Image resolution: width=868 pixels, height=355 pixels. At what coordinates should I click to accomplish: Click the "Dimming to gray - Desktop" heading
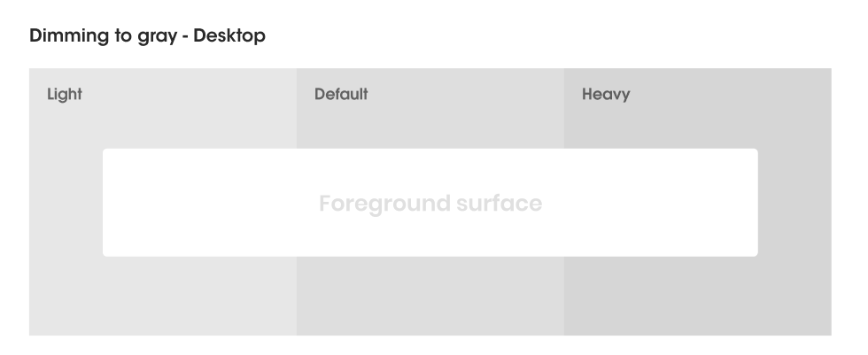pyautogui.click(x=147, y=36)
